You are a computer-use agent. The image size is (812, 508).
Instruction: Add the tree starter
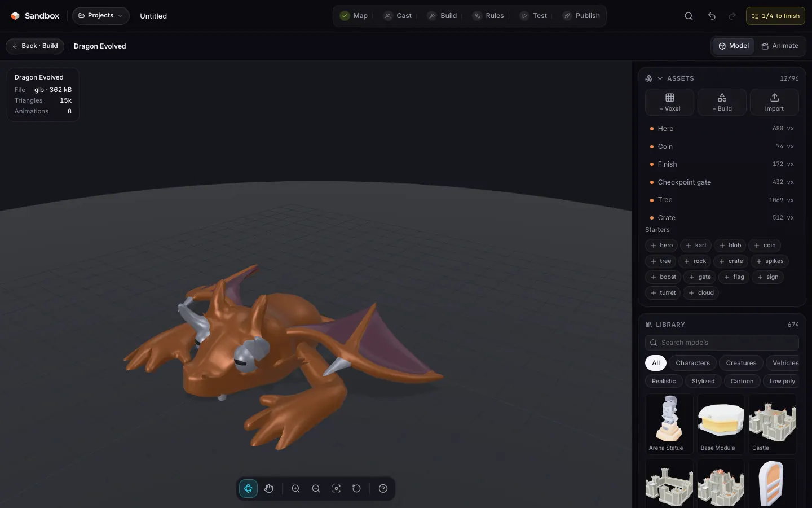tap(661, 261)
